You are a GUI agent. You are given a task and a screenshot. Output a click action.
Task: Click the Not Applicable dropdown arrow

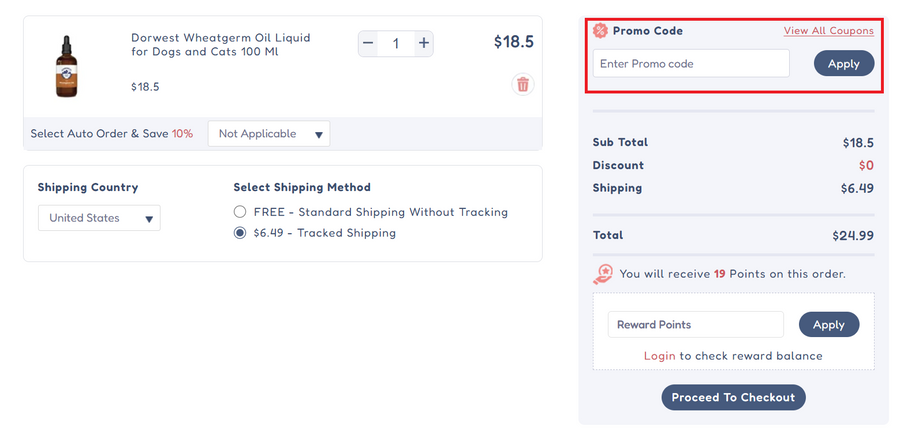click(x=319, y=134)
